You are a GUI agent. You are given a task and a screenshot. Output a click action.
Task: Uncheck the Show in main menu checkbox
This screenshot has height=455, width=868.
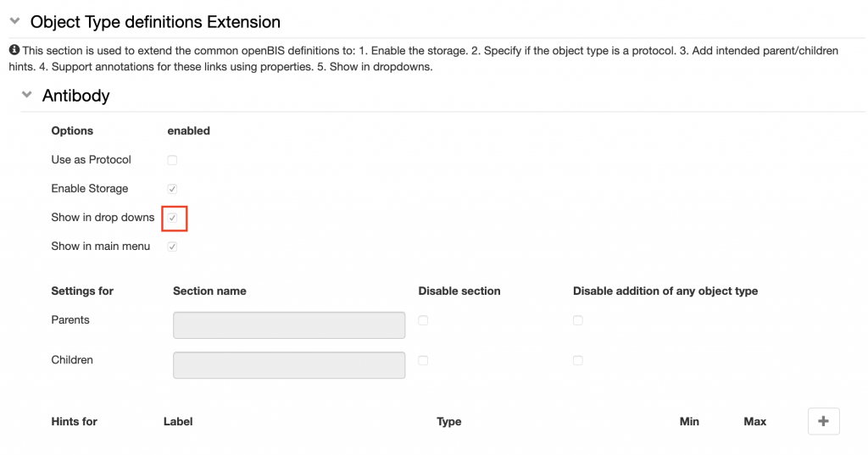click(172, 247)
